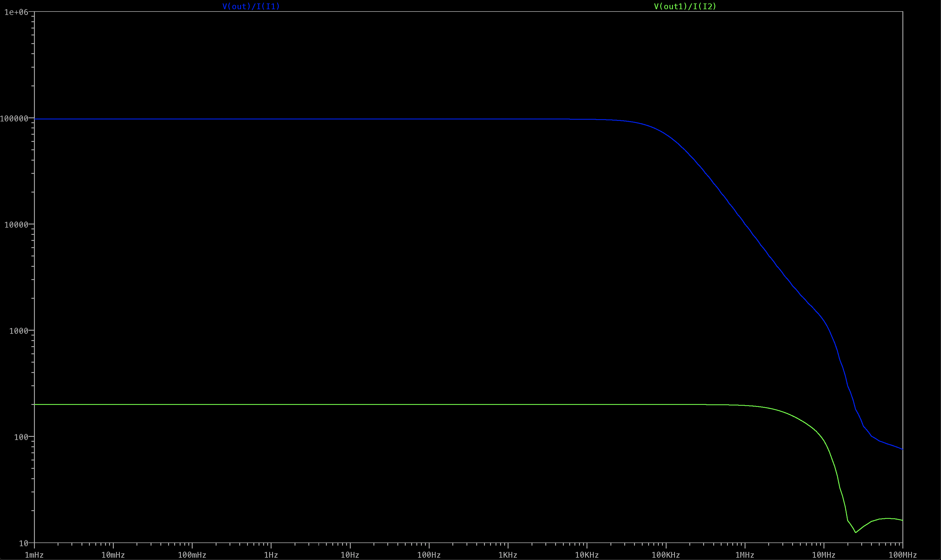Click the 1000 y-axis label
This screenshot has width=941, height=560.
click(x=19, y=331)
